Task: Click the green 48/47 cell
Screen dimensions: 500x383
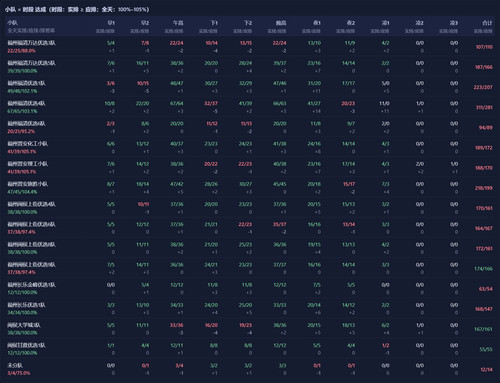Action: pos(177,83)
